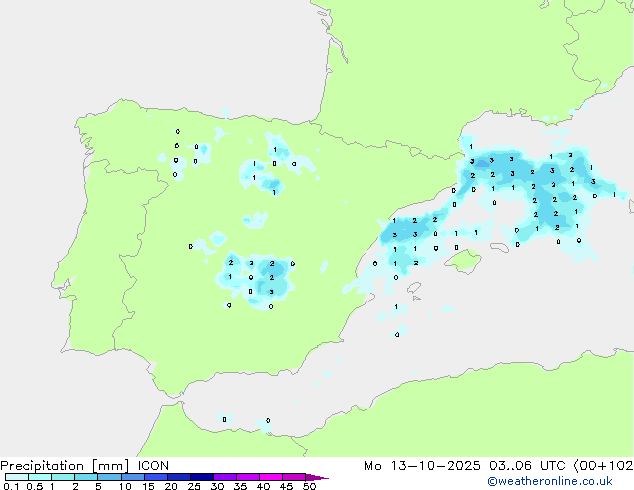Screen dimensions: 634x490
Task: Click the above-50 arrow tip of legend
Action: click(317, 477)
